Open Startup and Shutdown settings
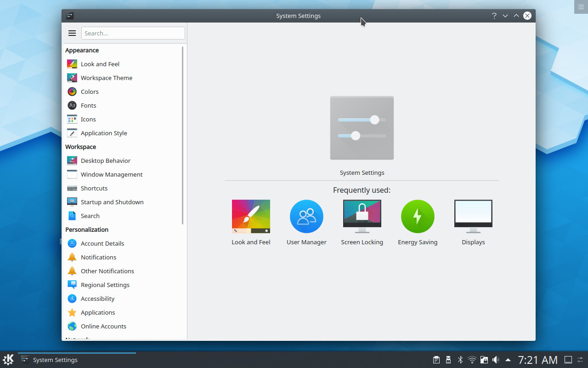This screenshot has width=588, height=368. pos(112,202)
